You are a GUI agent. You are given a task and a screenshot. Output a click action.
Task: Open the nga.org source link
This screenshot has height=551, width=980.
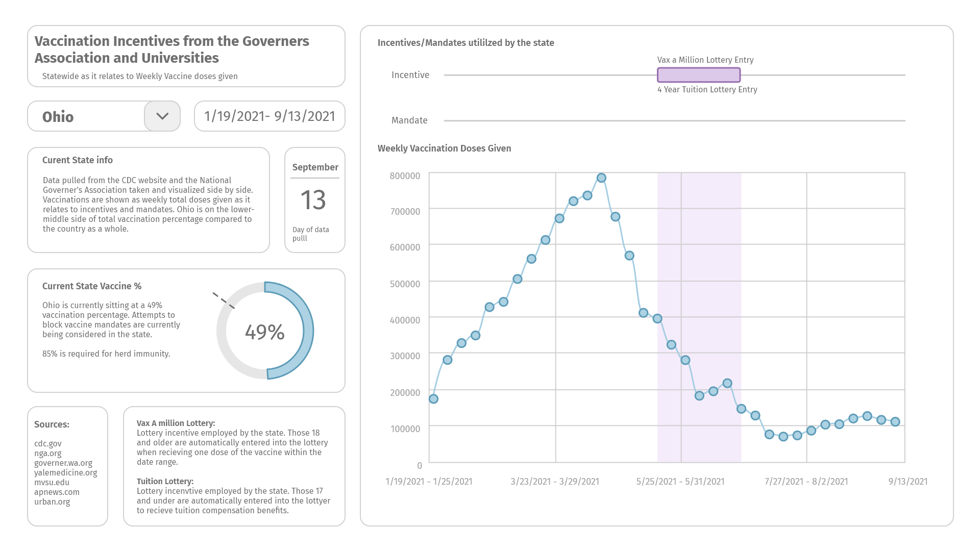[48, 454]
